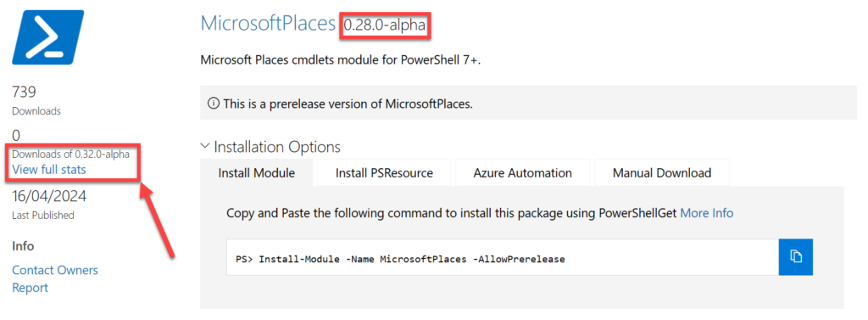Collapse the Installation Options chevron
This screenshot has width=868, height=320.
(x=205, y=146)
